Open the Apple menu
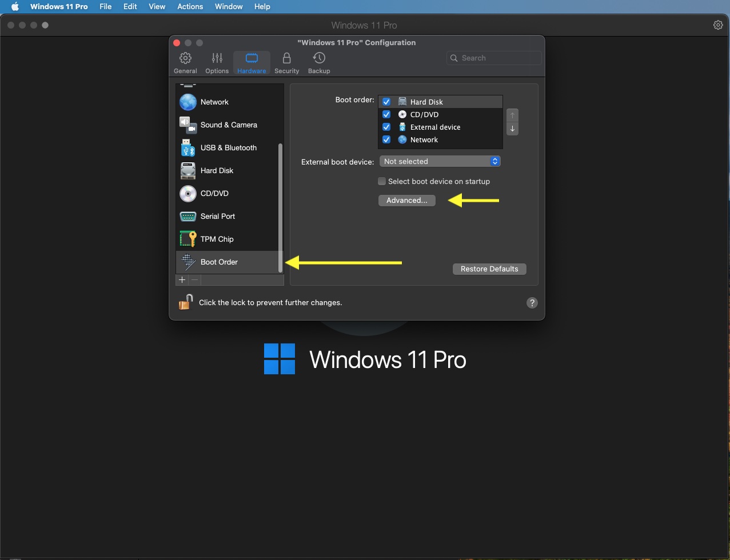The height and width of the screenshot is (560, 730). coord(15,6)
